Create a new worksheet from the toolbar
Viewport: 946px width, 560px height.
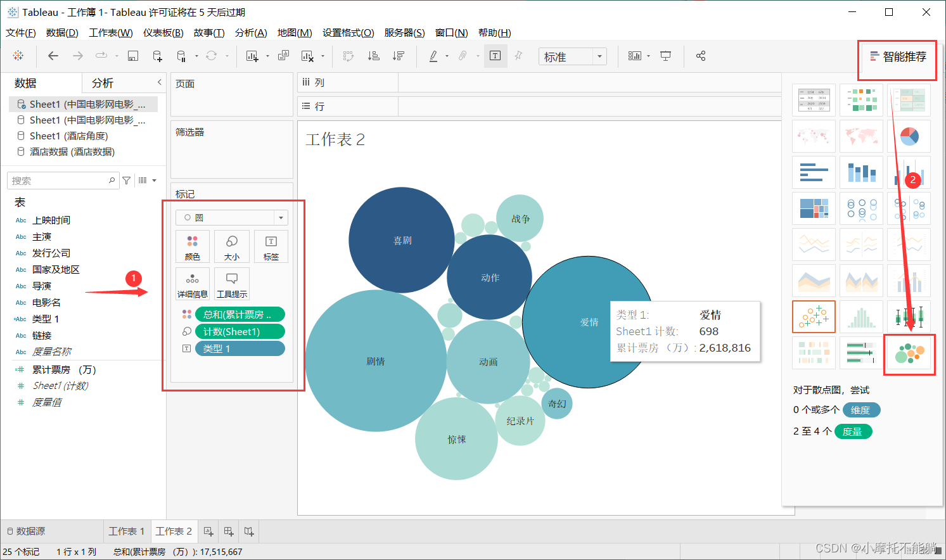tap(252, 56)
